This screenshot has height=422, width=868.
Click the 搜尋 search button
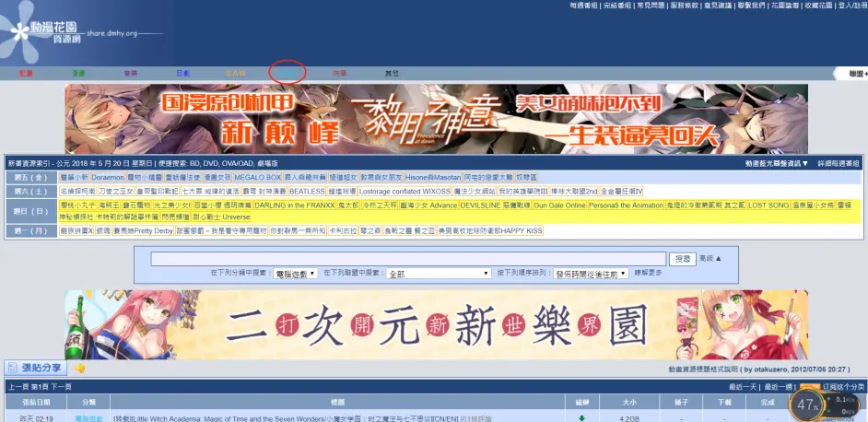(x=683, y=259)
